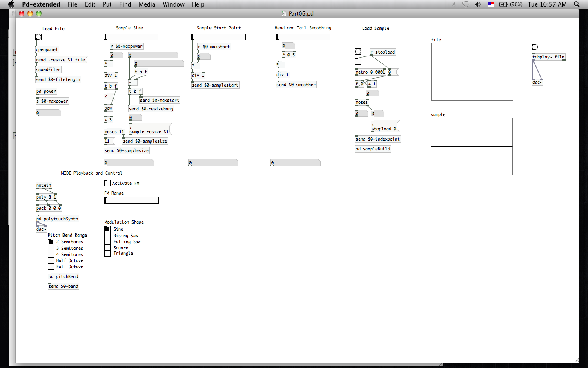Open the Media menu
588x368 pixels.
tap(147, 4)
